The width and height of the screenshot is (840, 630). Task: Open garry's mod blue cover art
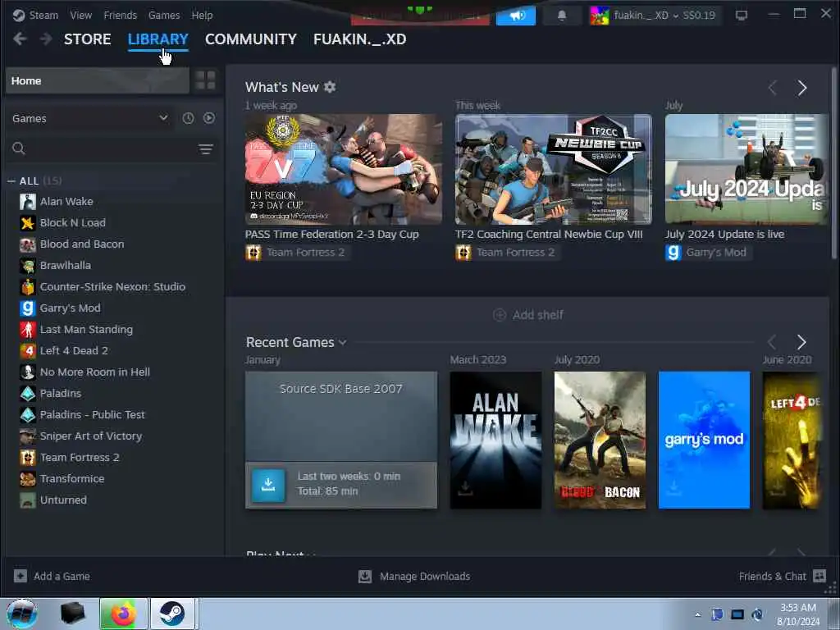coord(704,440)
